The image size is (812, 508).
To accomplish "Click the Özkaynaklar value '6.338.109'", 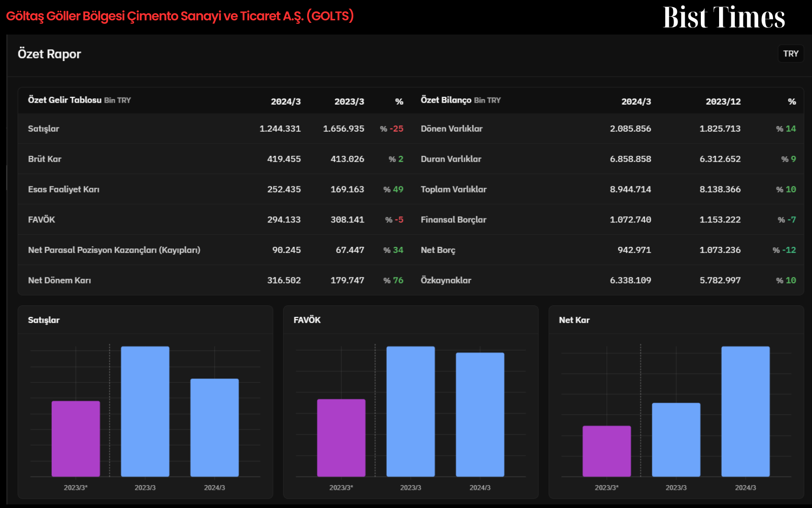I will tap(630, 280).
